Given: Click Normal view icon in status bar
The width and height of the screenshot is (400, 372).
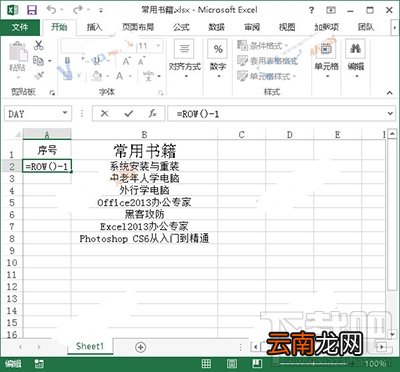Looking at the screenshot, I should [x=207, y=364].
